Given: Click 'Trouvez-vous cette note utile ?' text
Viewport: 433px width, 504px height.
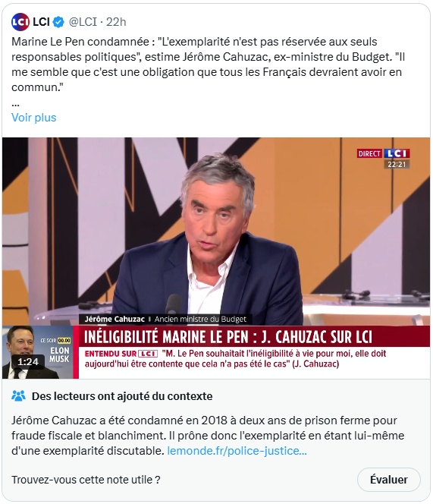Looking at the screenshot, I should pos(86,480).
